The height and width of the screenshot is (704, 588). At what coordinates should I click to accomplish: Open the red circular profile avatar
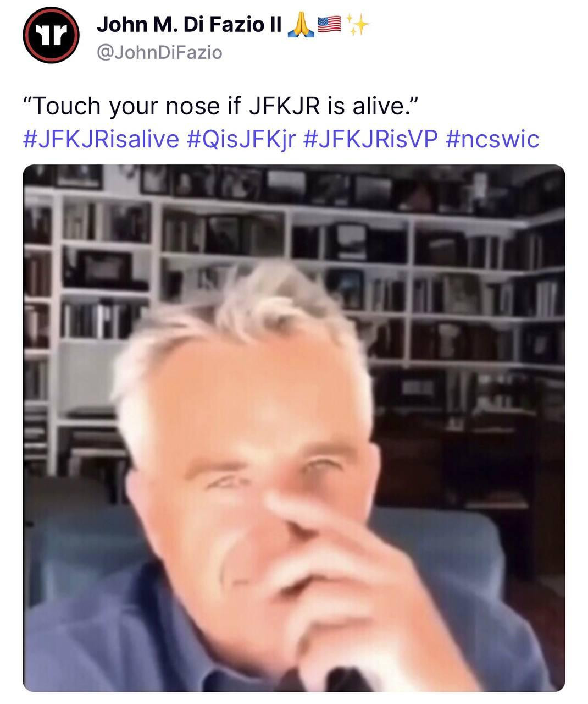(51, 35)
